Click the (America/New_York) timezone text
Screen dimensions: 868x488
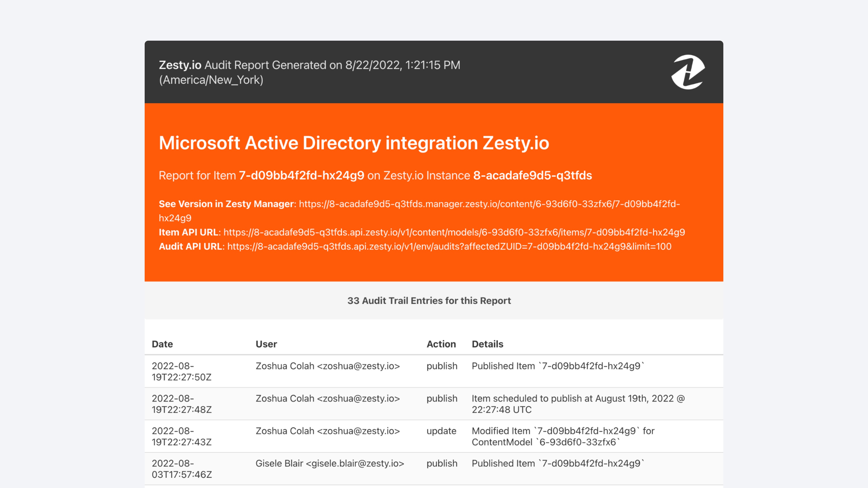coord(211,80)
